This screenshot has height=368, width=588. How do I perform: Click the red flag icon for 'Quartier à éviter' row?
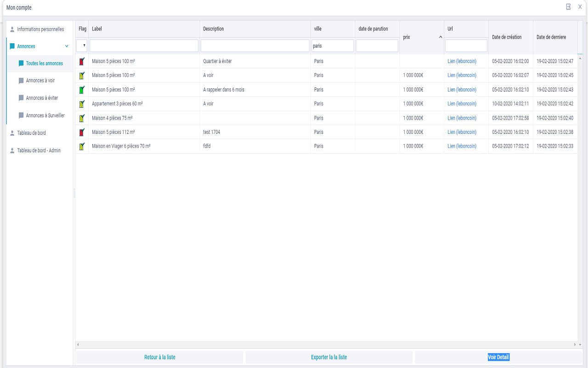pyautogui.click(x=82, y=61)
